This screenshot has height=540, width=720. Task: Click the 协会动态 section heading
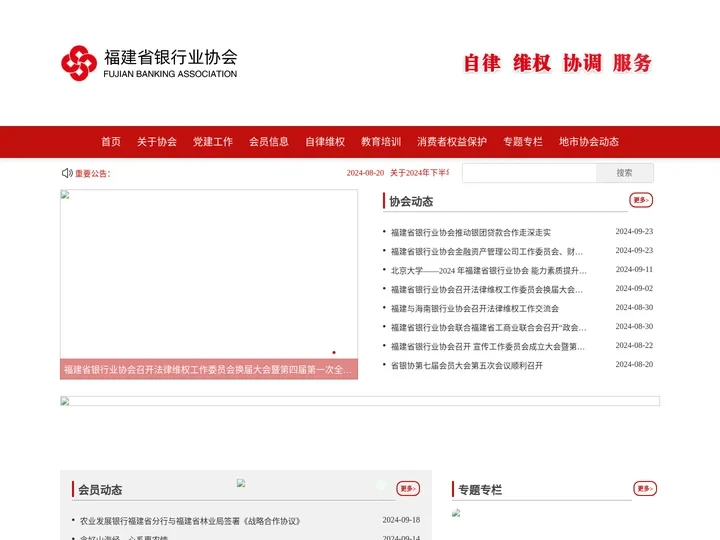pyautogui.click(x=411, y=202)
